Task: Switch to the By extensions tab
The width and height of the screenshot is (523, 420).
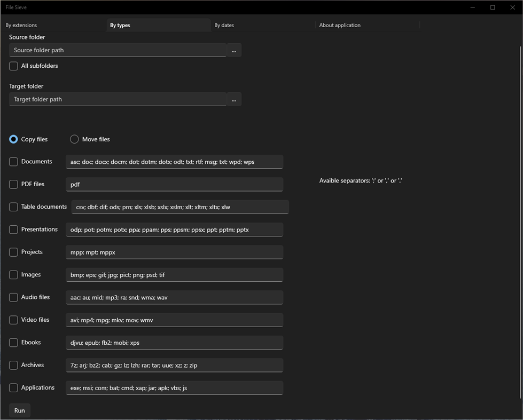Action: coord(21,25)
